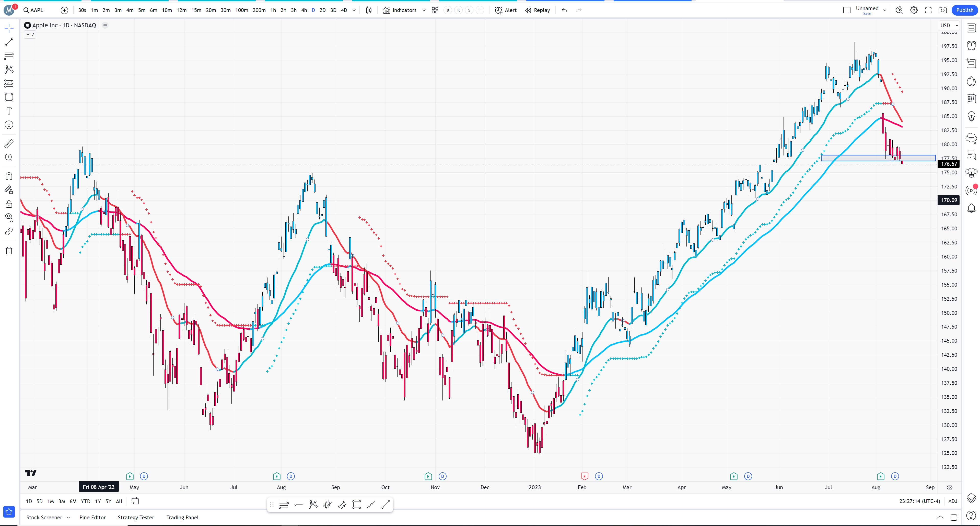
Task: Select the crosshair cursor tool
Action: point(9,28)
